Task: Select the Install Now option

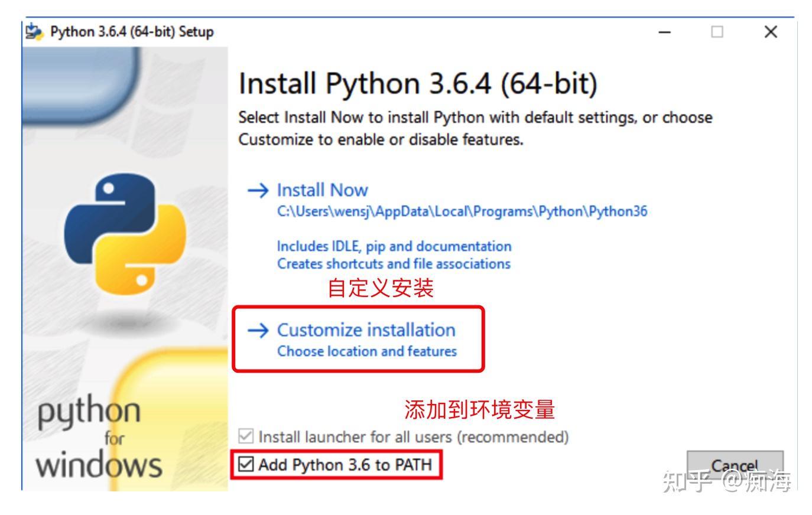Action: pyautogui.click(x=322, y=190)
